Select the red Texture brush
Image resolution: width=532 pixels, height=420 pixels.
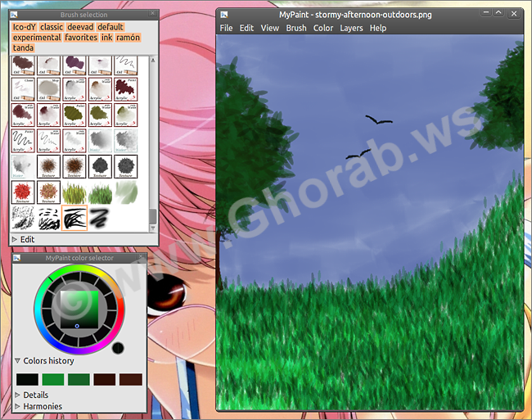point(23,192)
